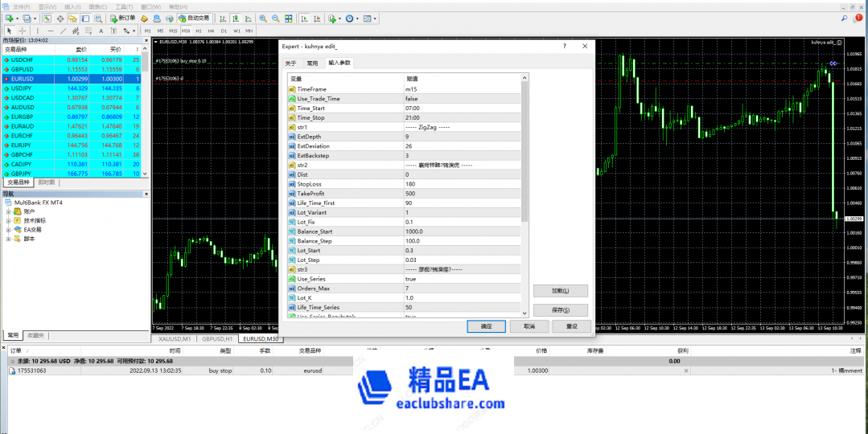Toggle auto scroll chart icon
This screenshot has height=434, width=868.
pos(304,18)
